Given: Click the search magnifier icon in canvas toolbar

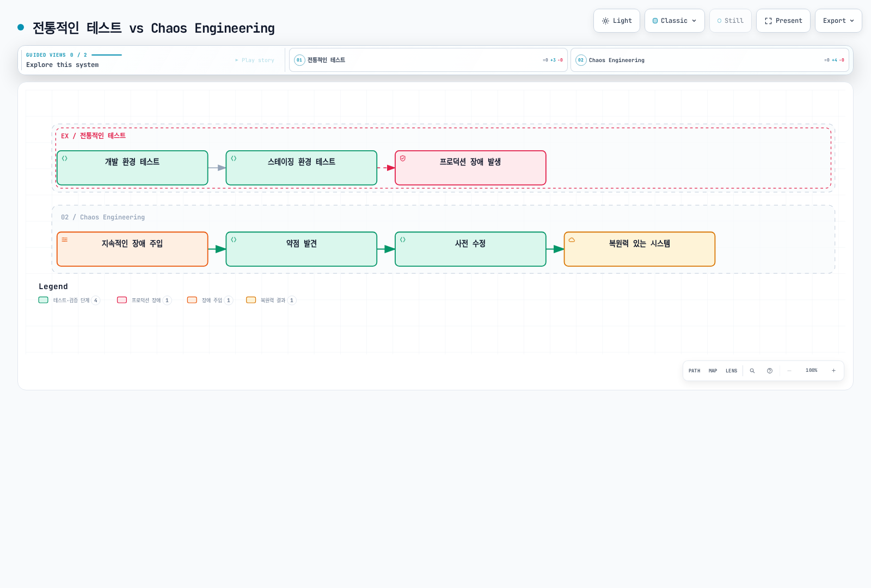Looking at the screenshot, I should tap(752, 371).
